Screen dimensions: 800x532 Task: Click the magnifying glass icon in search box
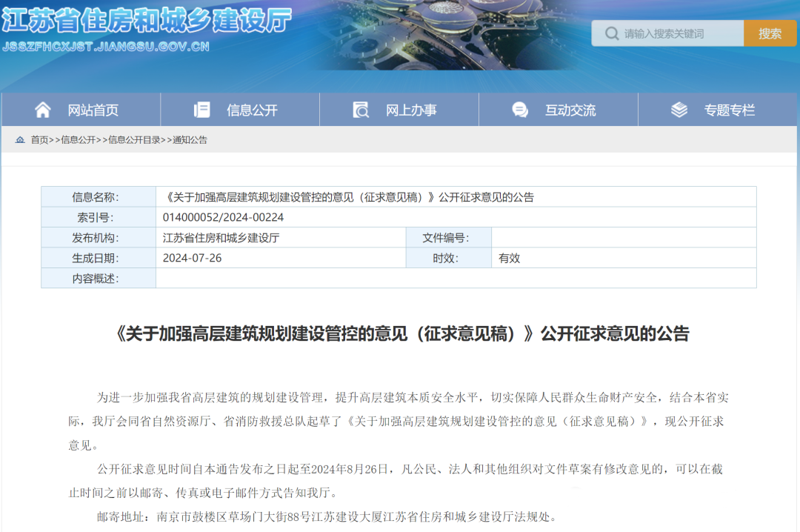611,33
